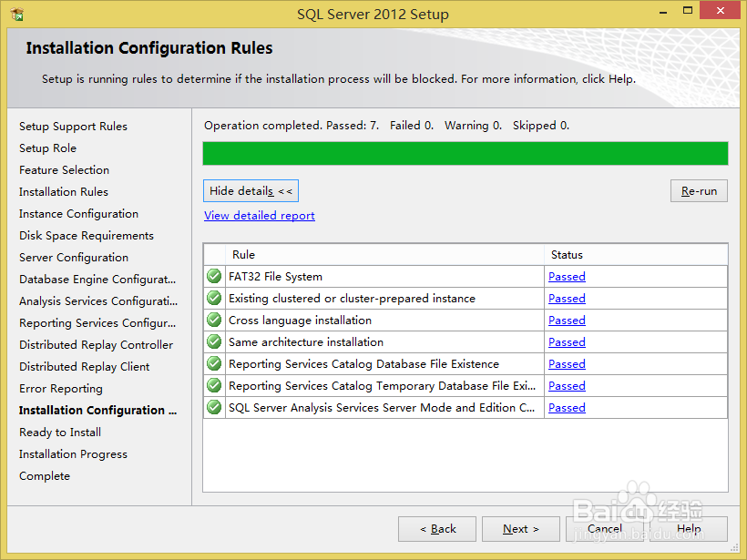Re-run the installation configuration rules
This screenshot has width=747, height=560.
[698, 190]
